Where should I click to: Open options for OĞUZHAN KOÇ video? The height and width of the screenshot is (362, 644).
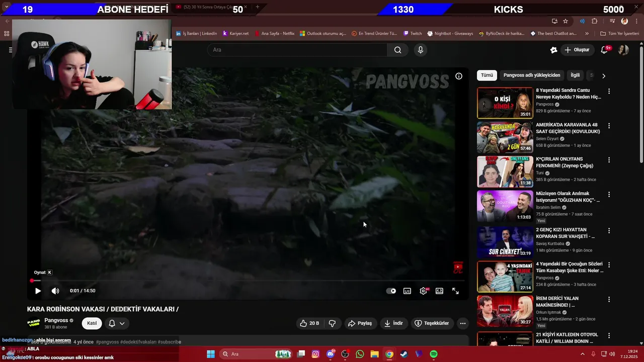click(609, 195)
